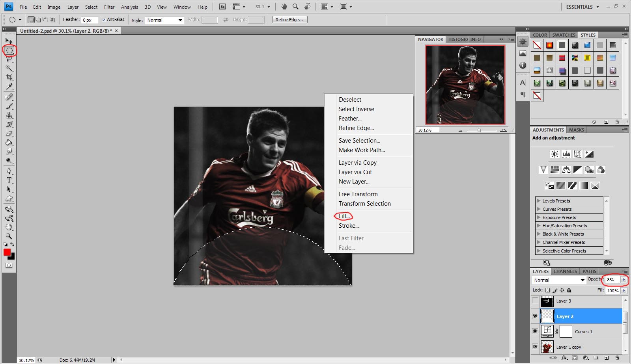Close the Untitled-2.psd document tab
Viewport: 631px width, 364px height.
pyautogui.click(x=116, y=30)
